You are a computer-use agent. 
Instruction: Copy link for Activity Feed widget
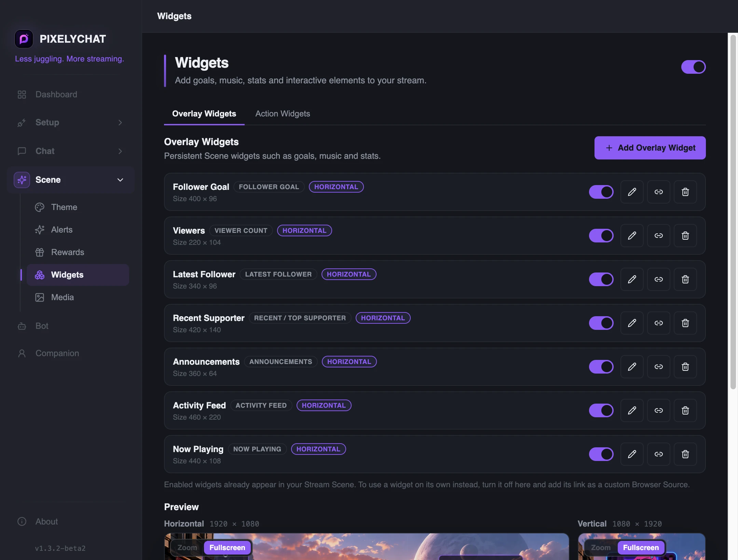click(x=658, y=410)
